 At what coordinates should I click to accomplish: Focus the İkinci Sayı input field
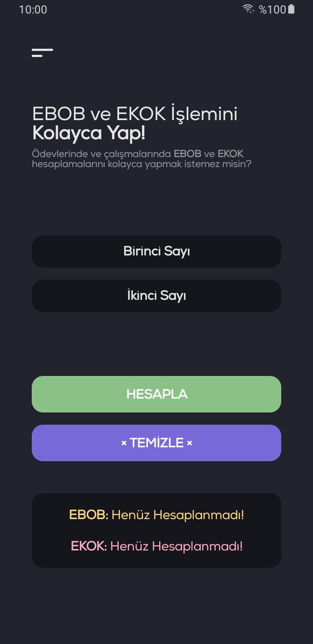point(156,296)
